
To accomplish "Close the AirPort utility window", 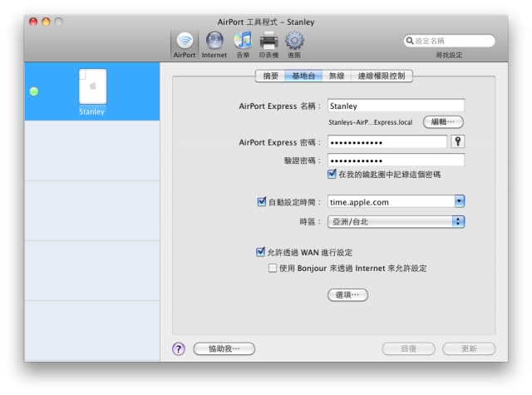I will tap(33, 22).
